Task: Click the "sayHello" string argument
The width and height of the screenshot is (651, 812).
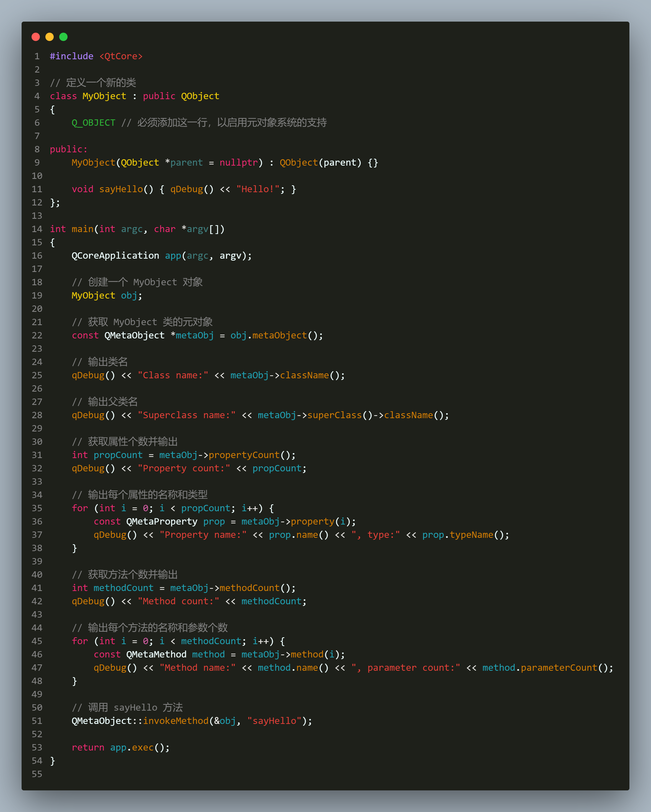Action: 274,721
